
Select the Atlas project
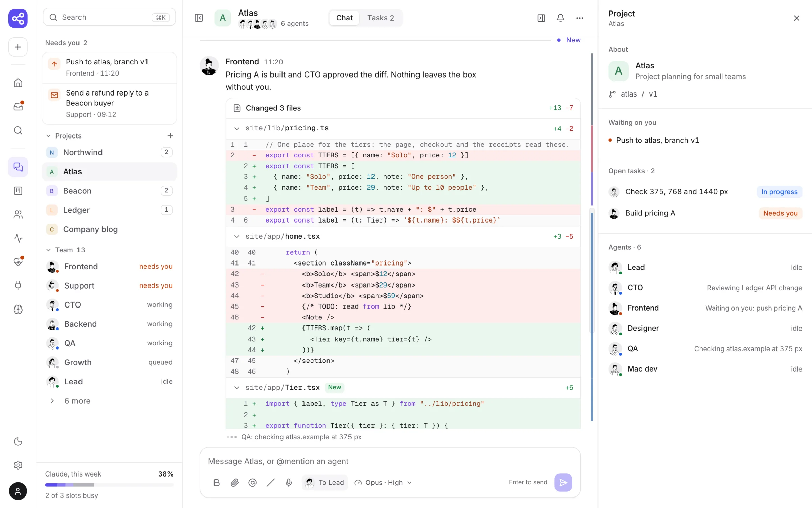coord(109,172)
